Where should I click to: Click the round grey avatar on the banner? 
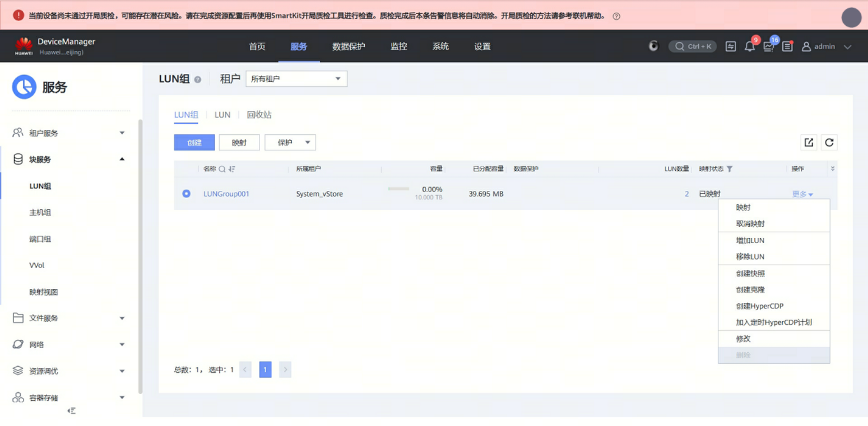(x=851, y=18)
